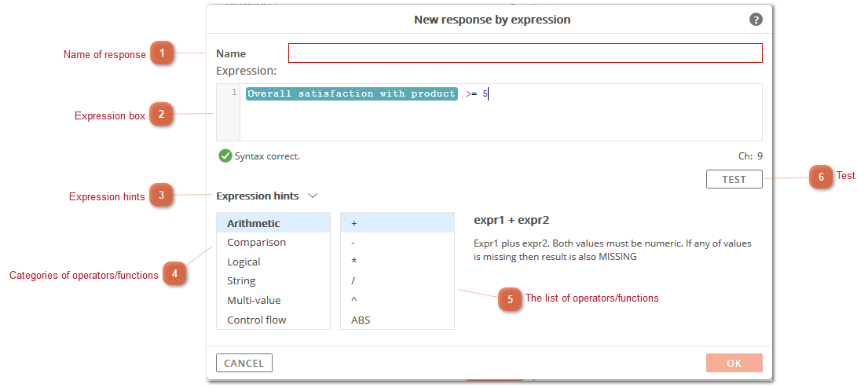Click the line number 1 gutter
This screenshot has height=388, width=868.
[x=228, y=112]
